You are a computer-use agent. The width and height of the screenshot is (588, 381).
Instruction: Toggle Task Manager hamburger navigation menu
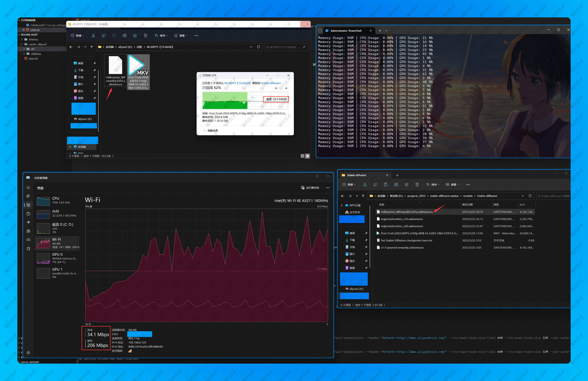(x=28, y=188)
